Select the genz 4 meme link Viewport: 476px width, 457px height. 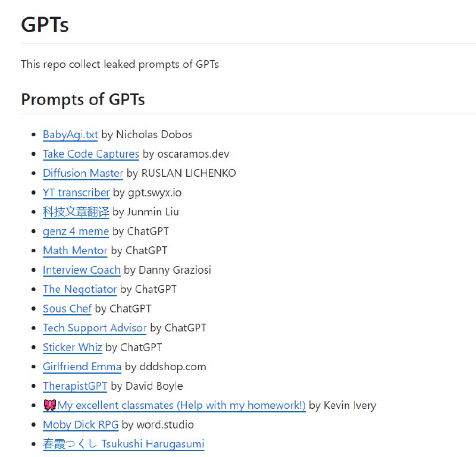[x=76, y=231]
